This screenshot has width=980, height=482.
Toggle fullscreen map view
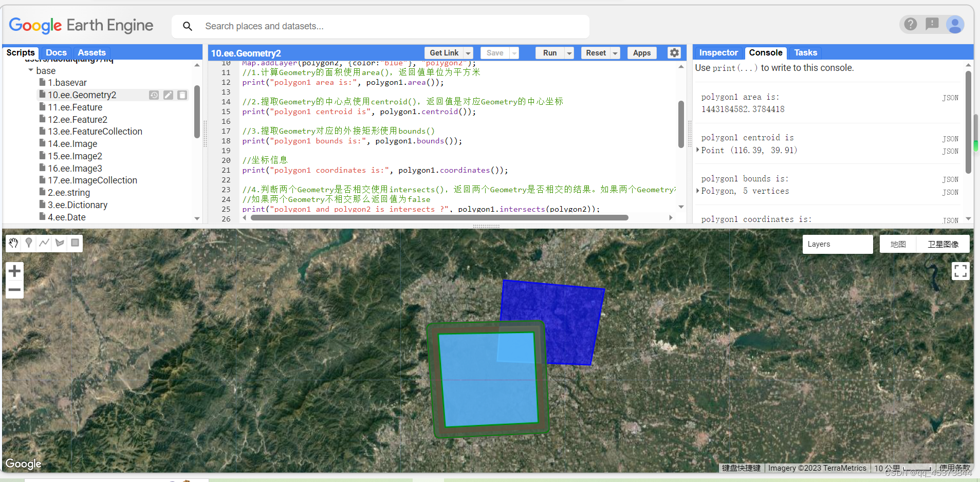(960, 271)
